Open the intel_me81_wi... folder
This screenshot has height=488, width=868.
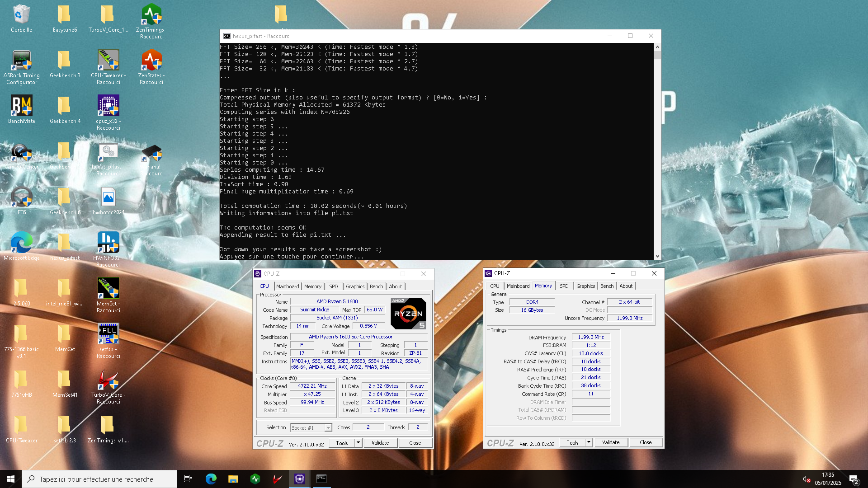(x=65, y=292)
